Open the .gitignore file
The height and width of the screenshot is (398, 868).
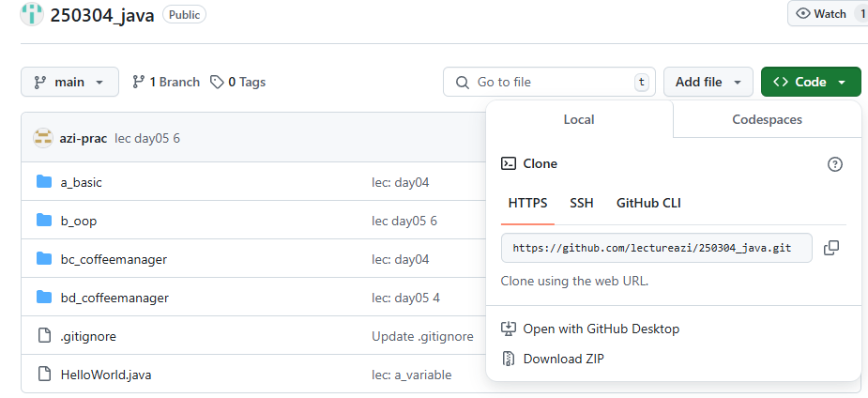88,337
